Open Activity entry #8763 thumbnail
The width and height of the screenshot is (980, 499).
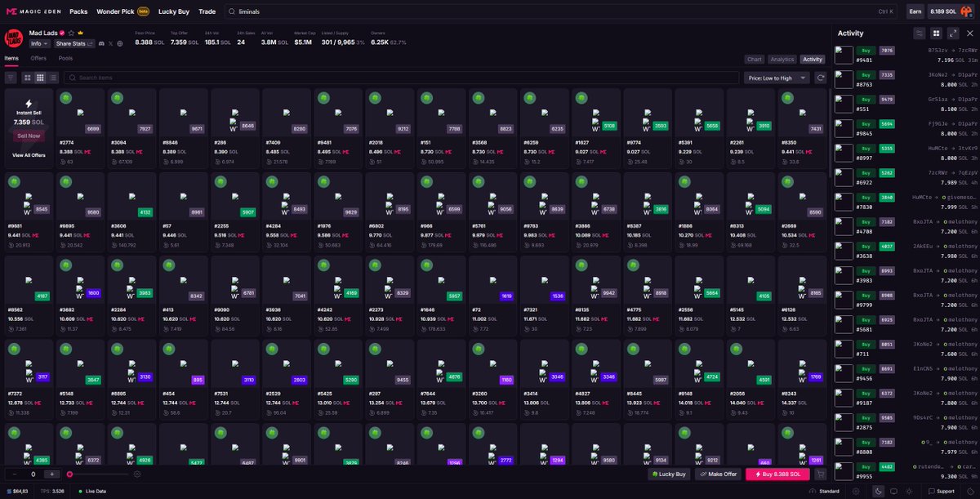tap(844, 78)
